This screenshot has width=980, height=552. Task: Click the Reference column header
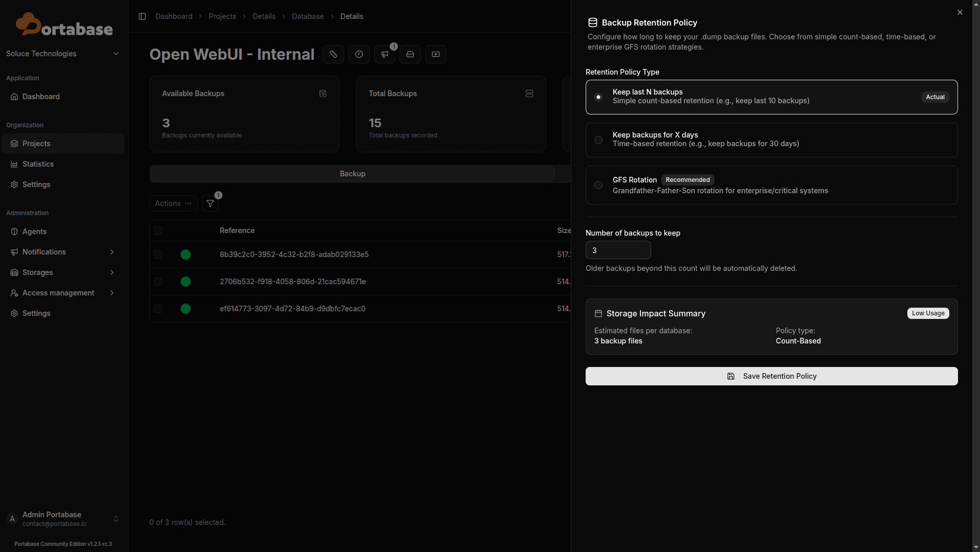pyautogui.click(x=237, y=231)
